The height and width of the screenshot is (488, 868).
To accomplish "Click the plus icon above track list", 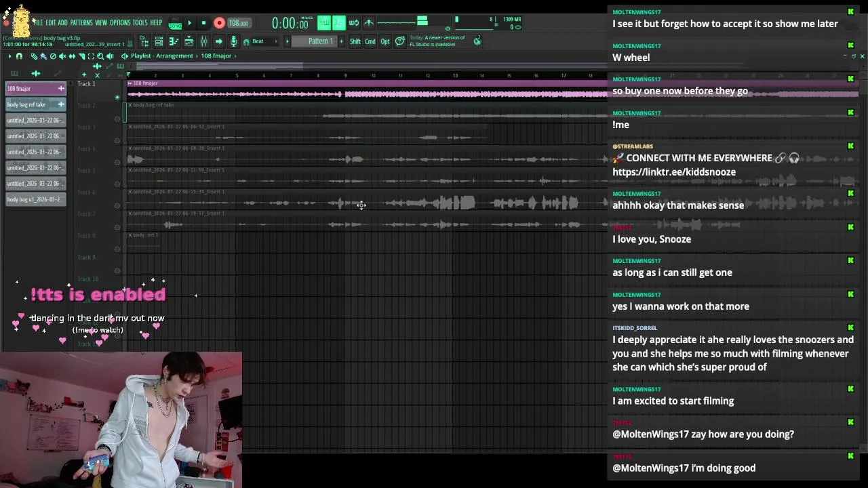I will click(x=84, y=75).
